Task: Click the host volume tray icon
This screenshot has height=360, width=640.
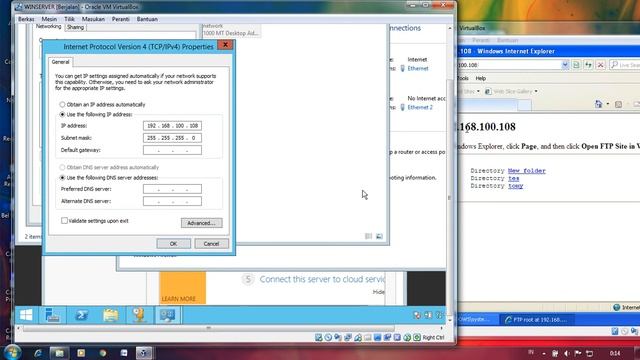Action: tap(567, 353)
